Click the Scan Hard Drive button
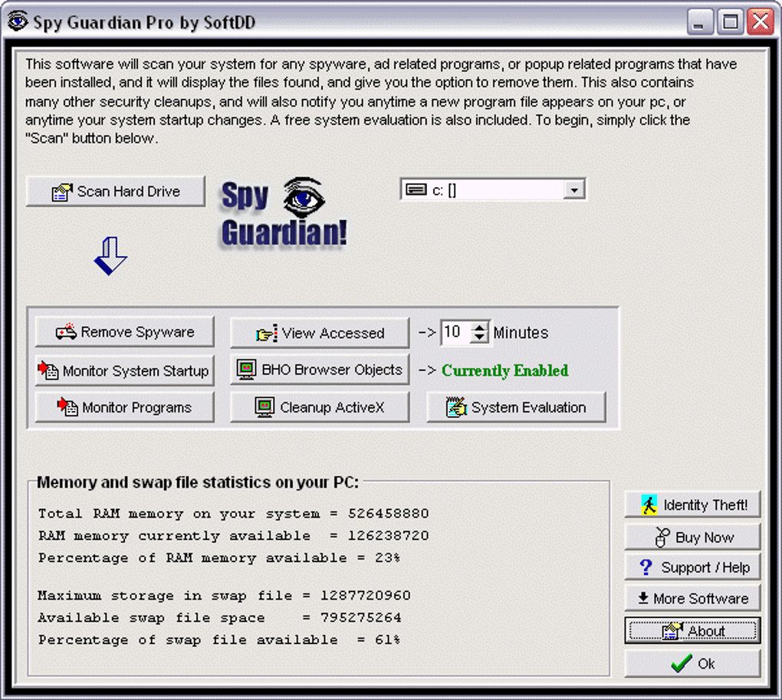 [115, 192]
